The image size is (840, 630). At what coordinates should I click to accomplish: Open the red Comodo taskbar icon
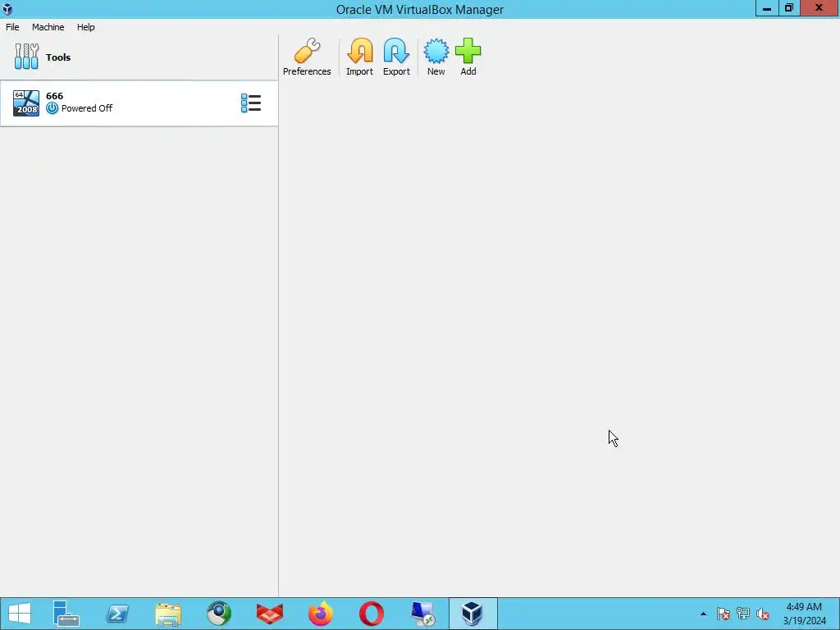point(270,614)
